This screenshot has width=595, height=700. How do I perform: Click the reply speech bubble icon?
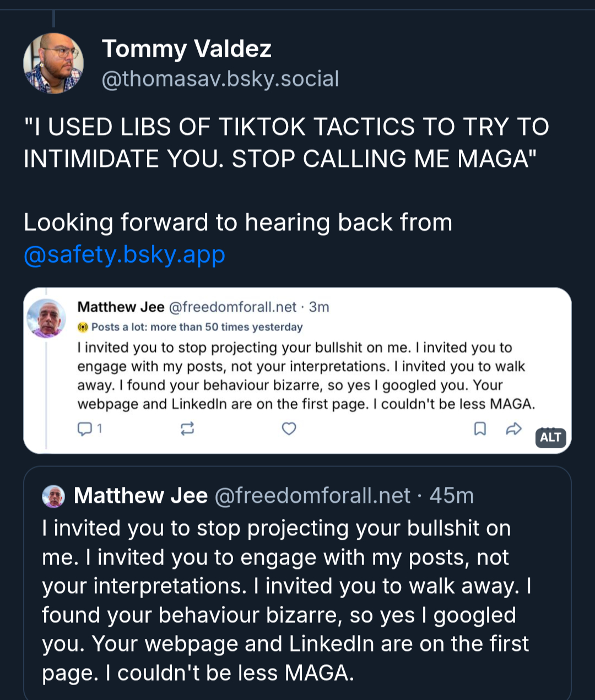85,428
